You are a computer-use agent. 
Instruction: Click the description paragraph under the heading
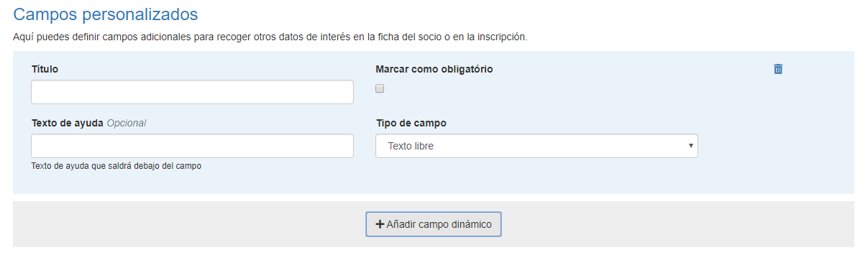click(x=270, y=37)
